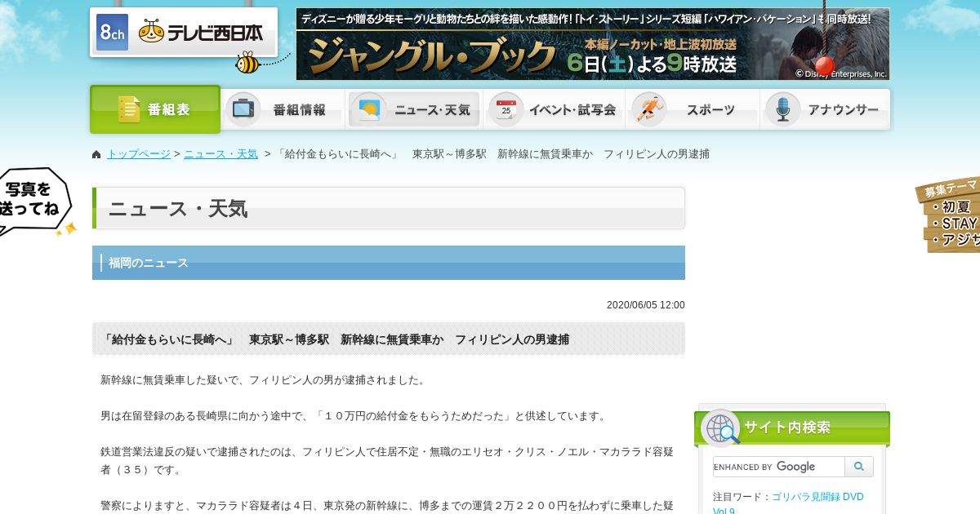Click the home icon in the breadcrumb
This screenshot has height=514, width=980.
(96, 154)
